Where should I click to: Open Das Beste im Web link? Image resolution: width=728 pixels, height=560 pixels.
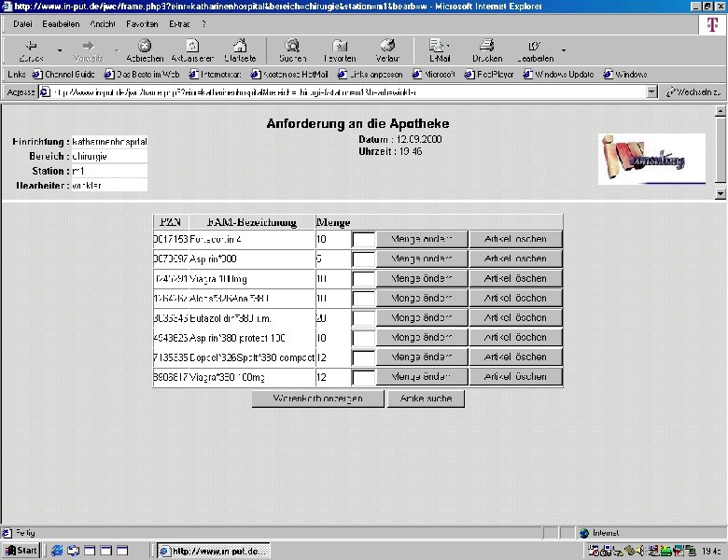pos(142,75)
